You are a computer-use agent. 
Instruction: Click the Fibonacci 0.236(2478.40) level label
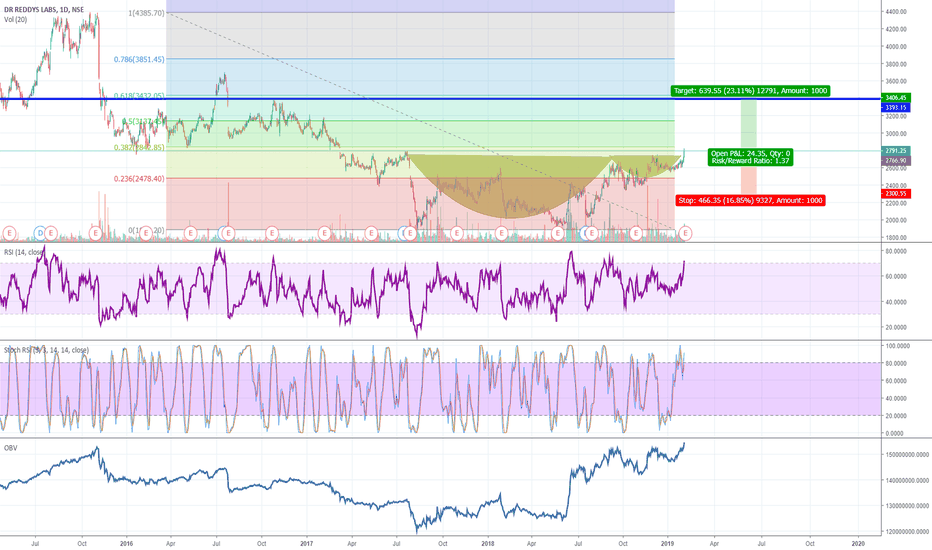click(x=139, y=178)
